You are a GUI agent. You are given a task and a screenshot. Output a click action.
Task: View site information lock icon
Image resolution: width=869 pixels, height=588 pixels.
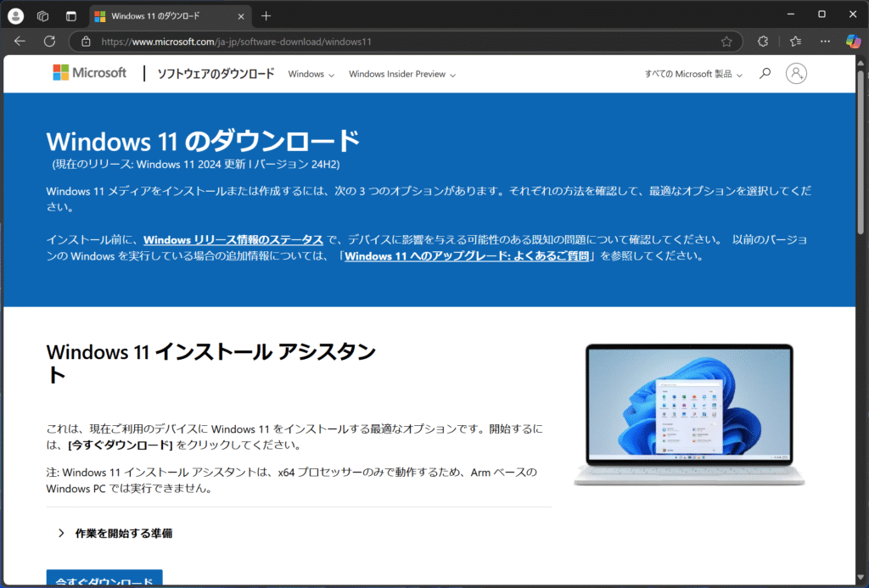(86, 42)
